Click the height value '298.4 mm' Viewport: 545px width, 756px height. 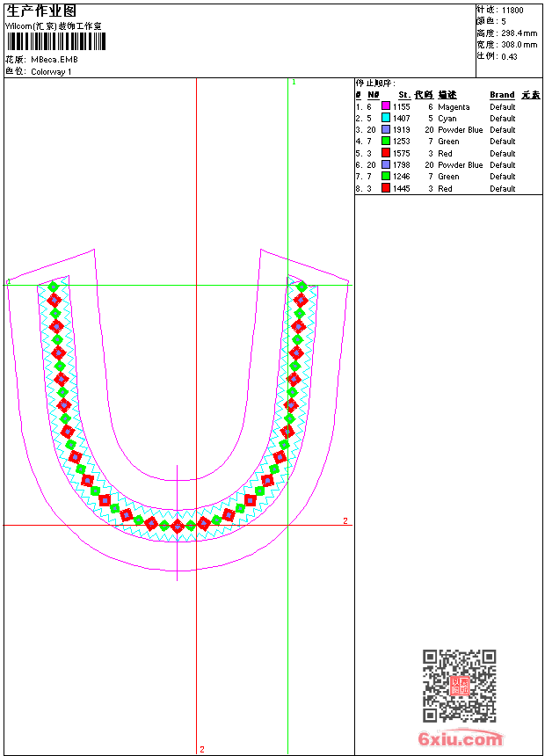[x=519, y=33]
